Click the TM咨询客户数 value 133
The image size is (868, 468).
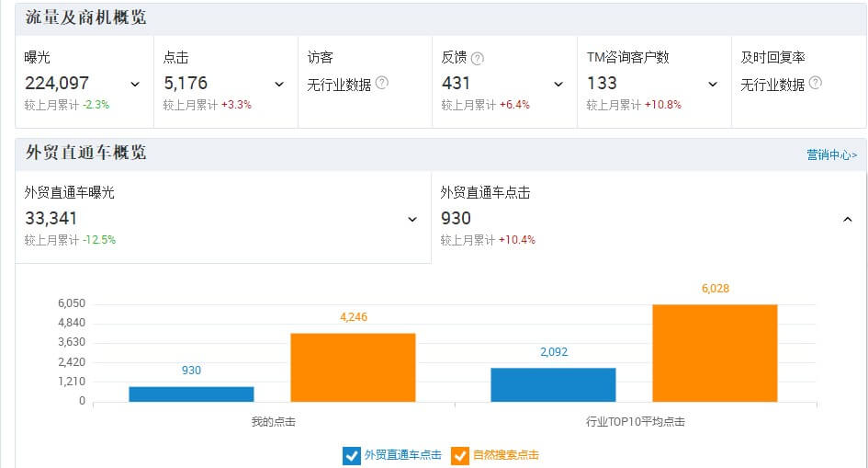(x=602, y=83)
